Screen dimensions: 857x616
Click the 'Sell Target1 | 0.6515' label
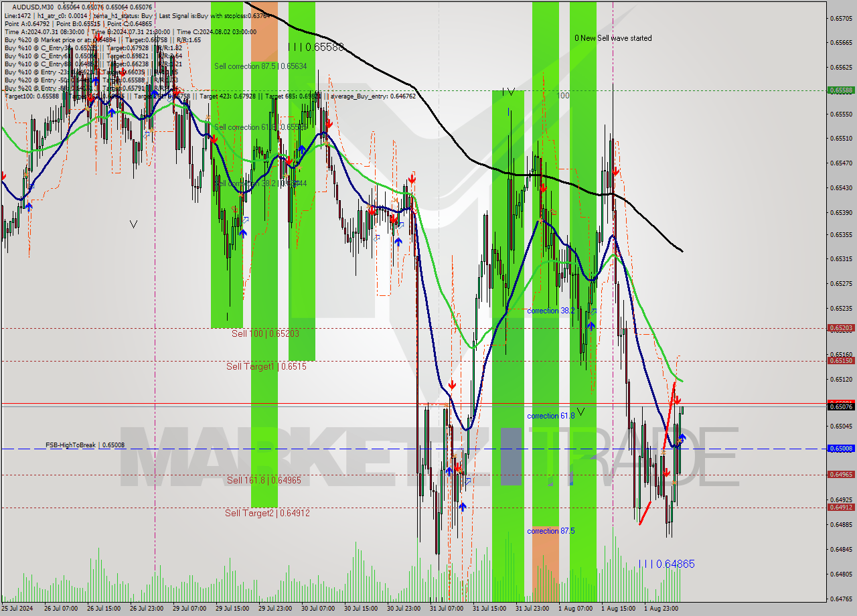coord(266,366)
